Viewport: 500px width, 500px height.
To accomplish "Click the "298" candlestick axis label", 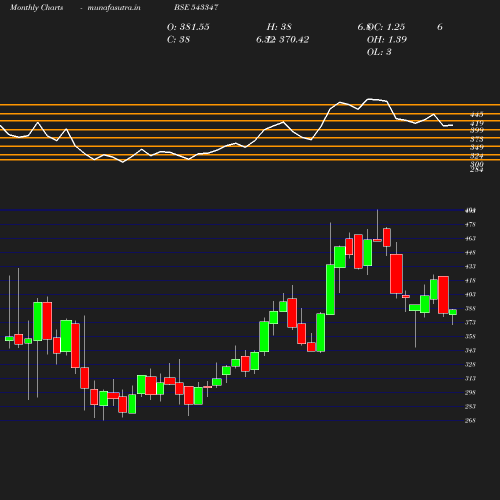I will click(470, 393).
